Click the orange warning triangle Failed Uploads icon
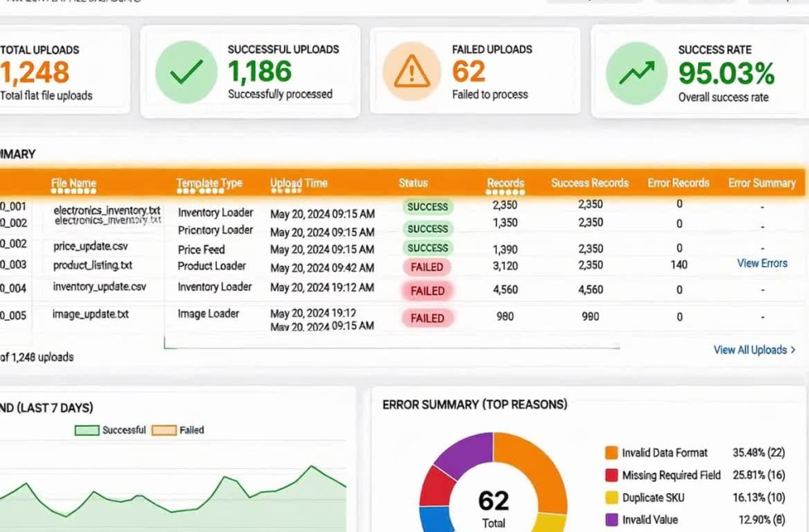809x532 pixels. coord(412,72)
